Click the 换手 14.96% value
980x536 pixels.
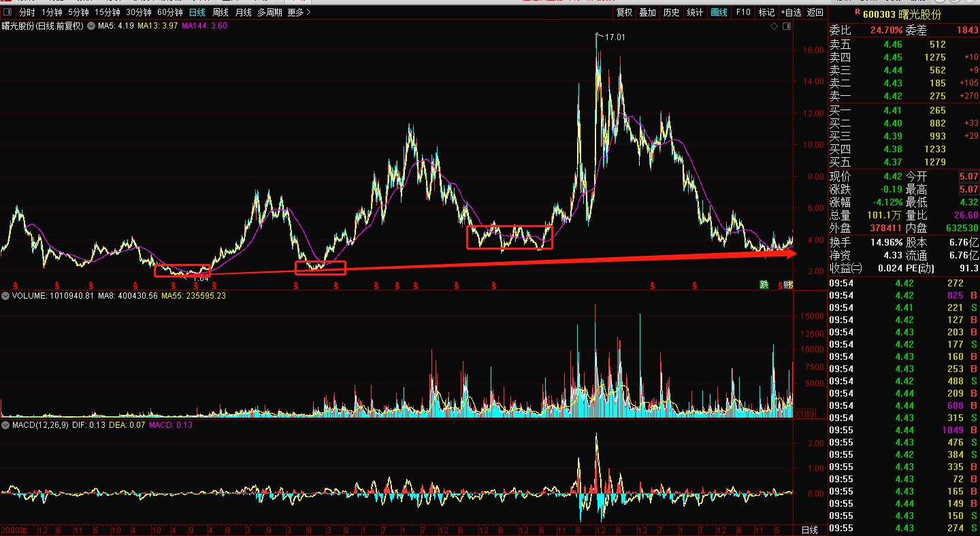coord(887,241)
